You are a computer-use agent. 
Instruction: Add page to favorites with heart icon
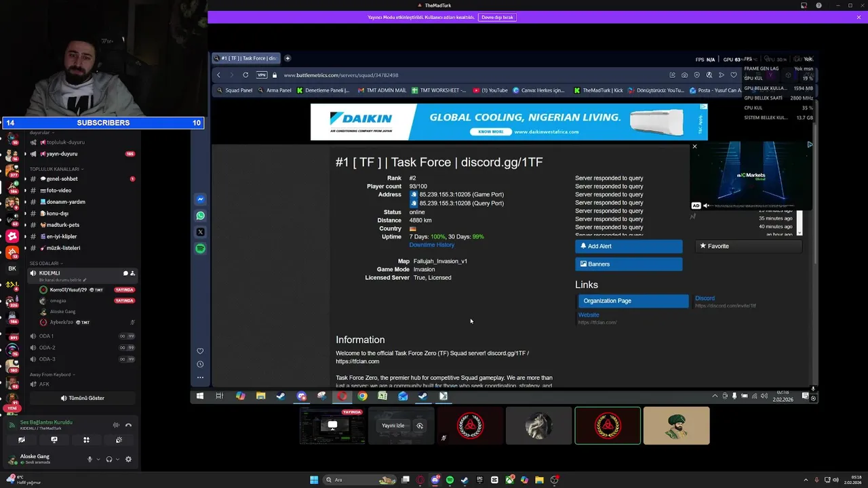[733, 75]
